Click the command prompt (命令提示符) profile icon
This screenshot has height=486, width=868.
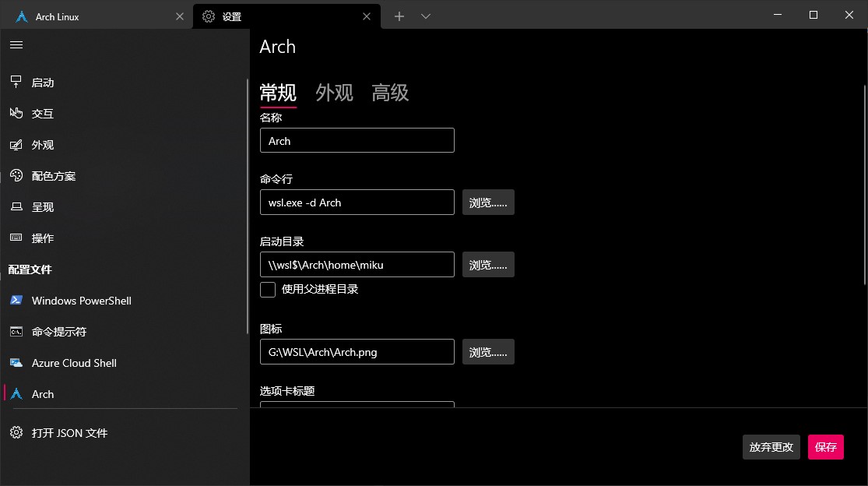point(16,332)
